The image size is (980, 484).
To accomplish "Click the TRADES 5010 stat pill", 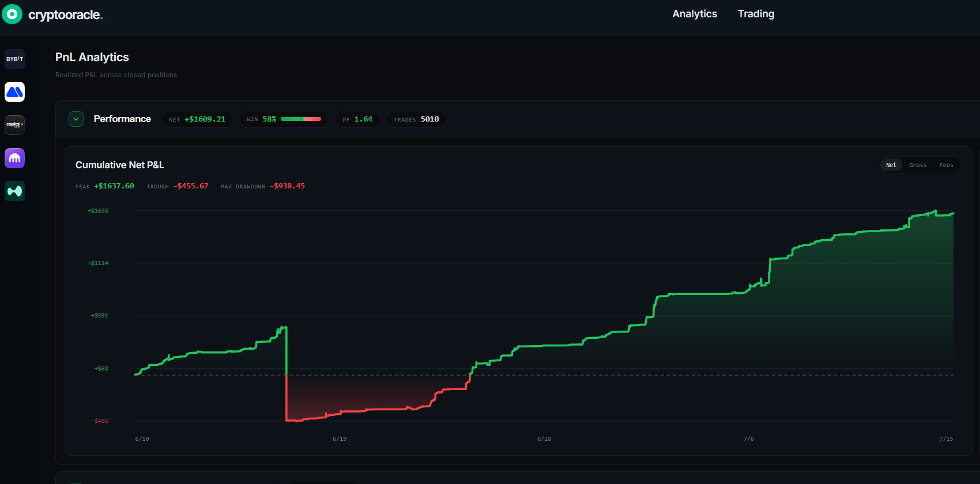I will pos(416,119).
